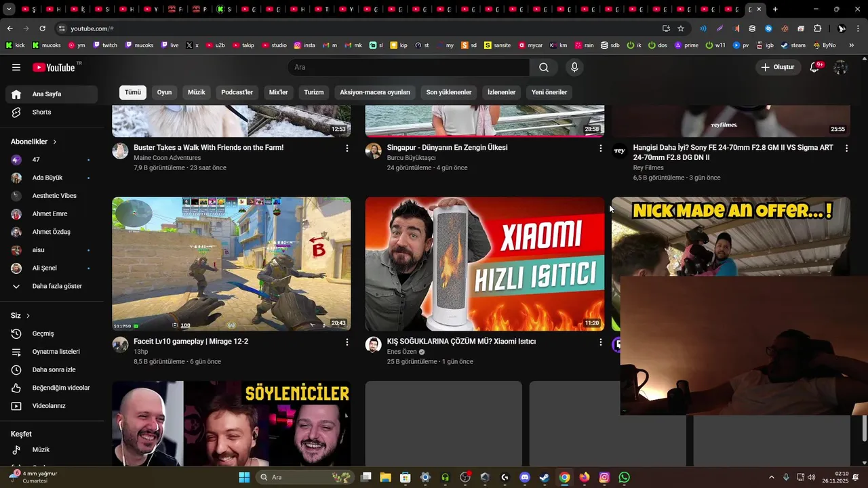This screenshot has width=868, height=488.
Task: Select the Mix'ler filter chip
Action: (x=279, y=92)
